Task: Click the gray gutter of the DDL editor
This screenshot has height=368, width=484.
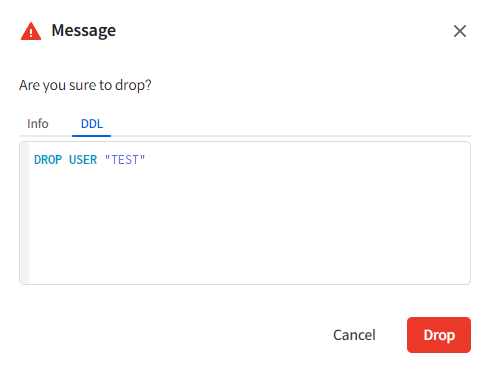Action: click(24, 213)
